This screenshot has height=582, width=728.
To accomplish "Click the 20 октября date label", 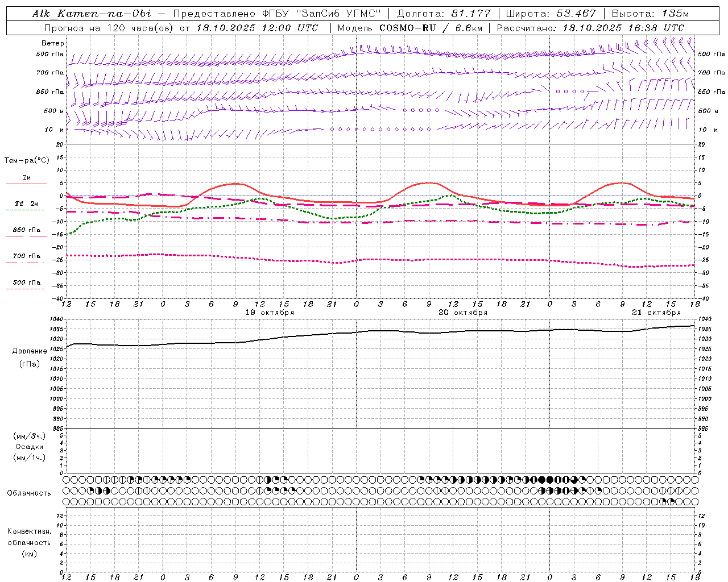I will (463, 313).
